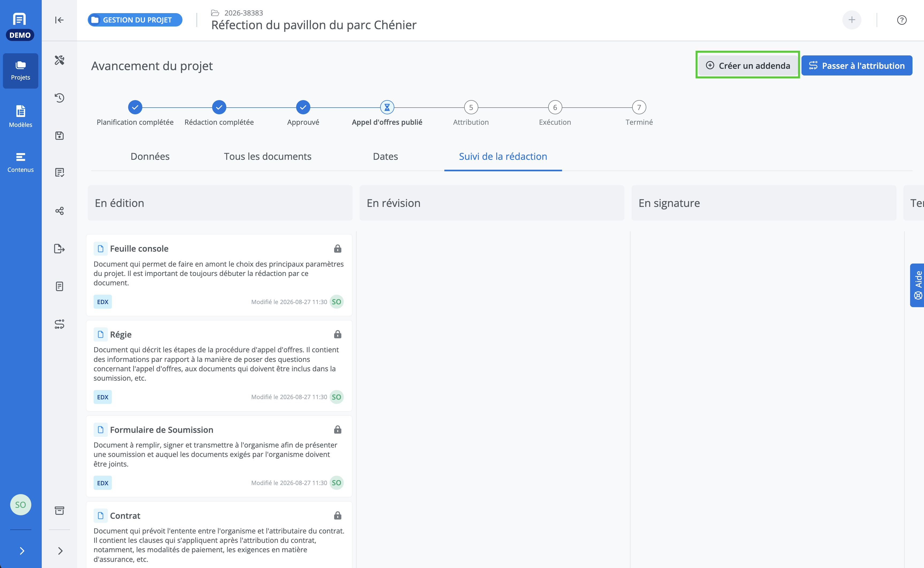The height and width of the screenshot is (568, 924).
Task: Collapse the secondary sidebar with arrow icon
Action: point(59,20)
